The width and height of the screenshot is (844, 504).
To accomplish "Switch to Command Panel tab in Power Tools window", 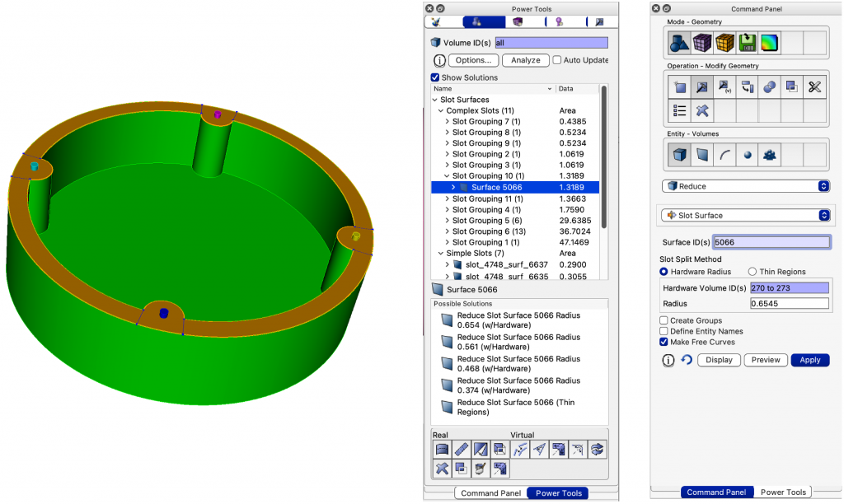I will click(x=490, y=493).
